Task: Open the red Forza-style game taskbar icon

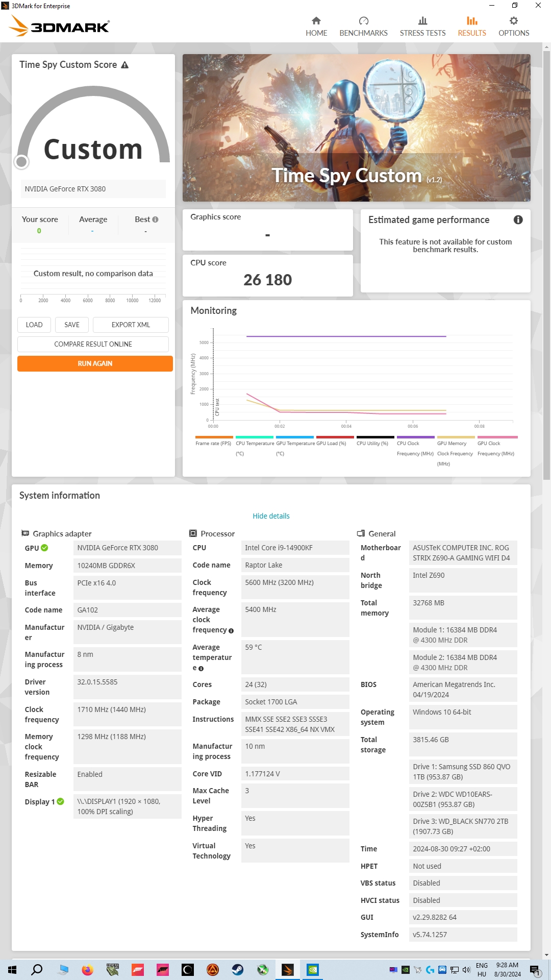Action: pyautogui.click(x=137, y=970)
